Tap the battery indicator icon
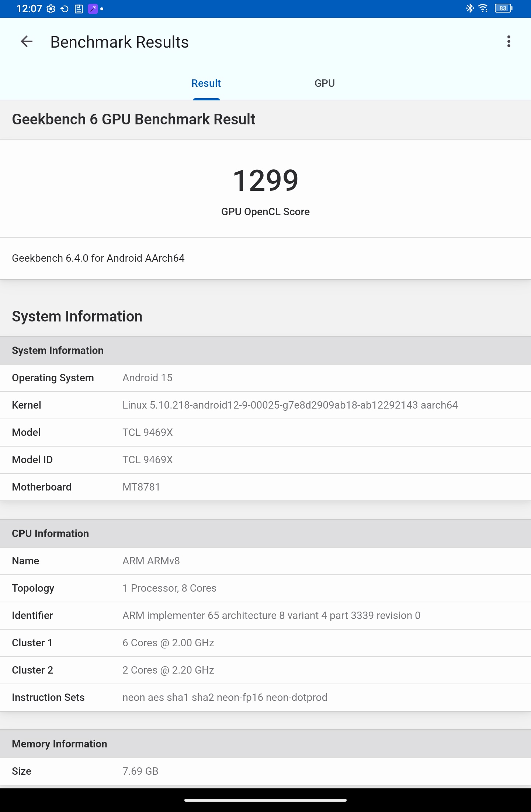 tap(504, 8)
